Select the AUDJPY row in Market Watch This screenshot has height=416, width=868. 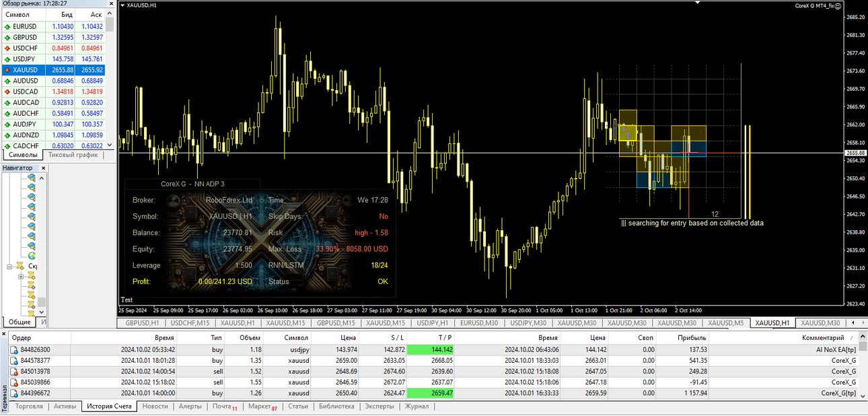[x=53, y=125]
